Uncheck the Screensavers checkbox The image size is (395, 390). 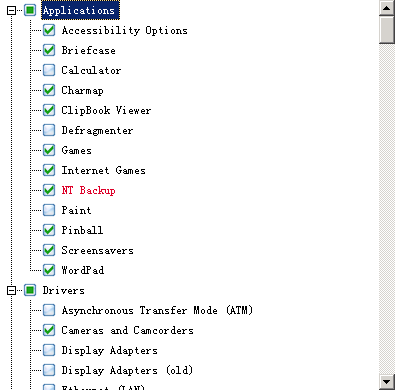[49, 250]
